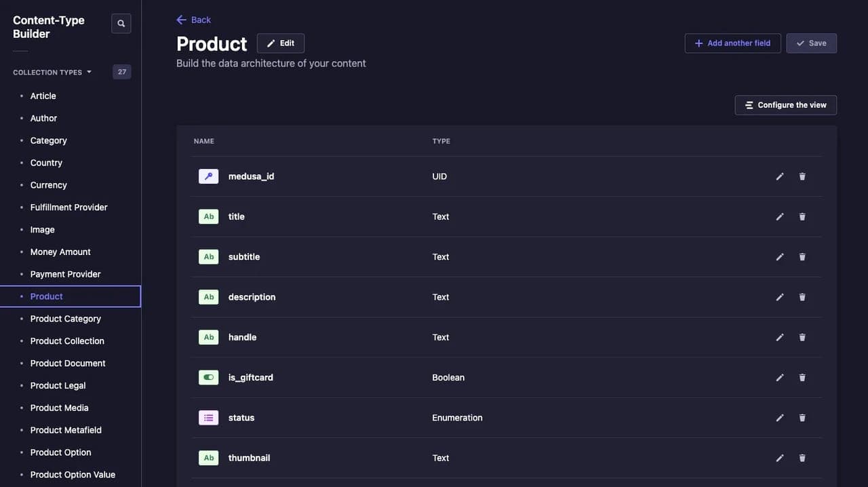Remove the status field with trash icon
This screenshot has width=868, height=487.
802,418
